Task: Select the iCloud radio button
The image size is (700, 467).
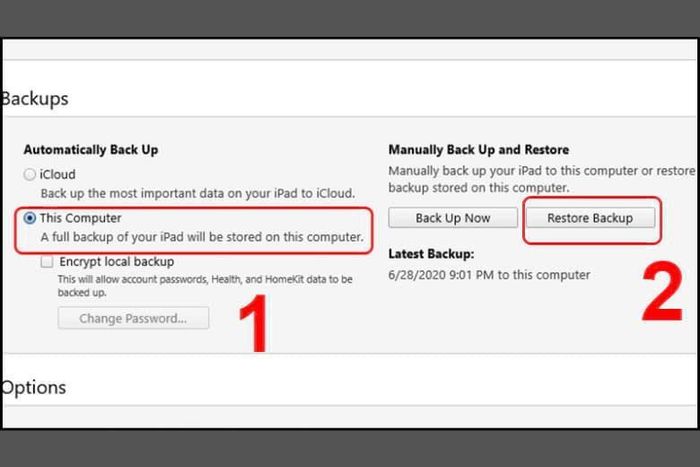Action: click(29, 174)
